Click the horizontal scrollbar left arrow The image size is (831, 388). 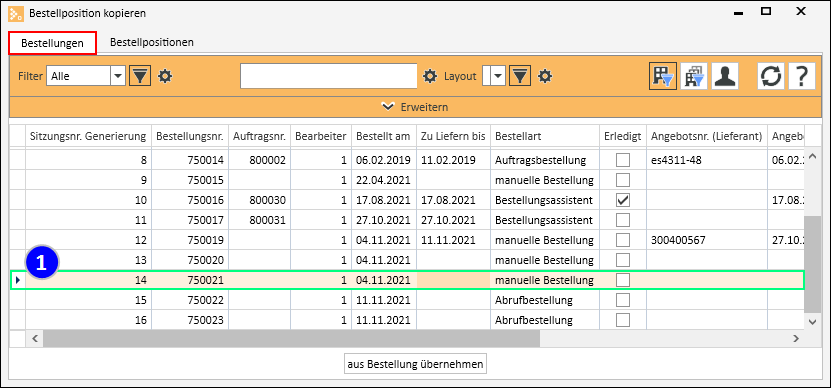(x=34, y=338)
